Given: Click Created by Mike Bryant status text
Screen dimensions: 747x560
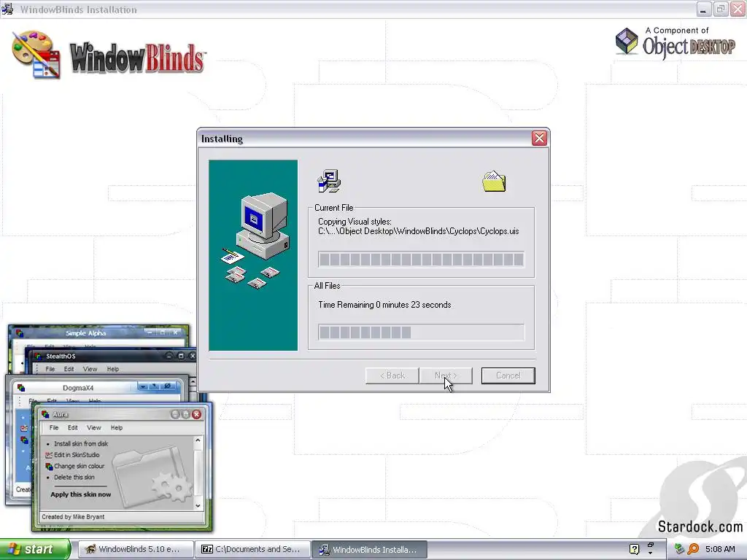Looking at the screenshot, I should coord(73,517).
